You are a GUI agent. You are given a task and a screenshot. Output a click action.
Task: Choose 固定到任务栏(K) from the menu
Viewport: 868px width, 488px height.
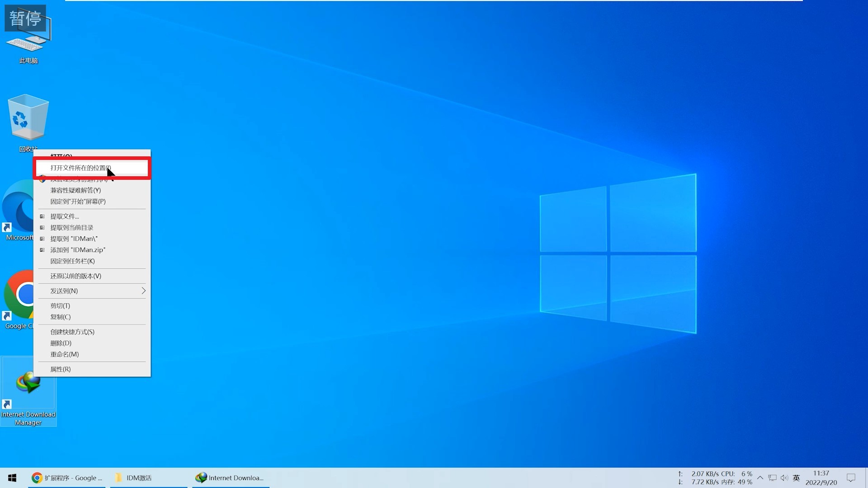click(x=72, y=261)
